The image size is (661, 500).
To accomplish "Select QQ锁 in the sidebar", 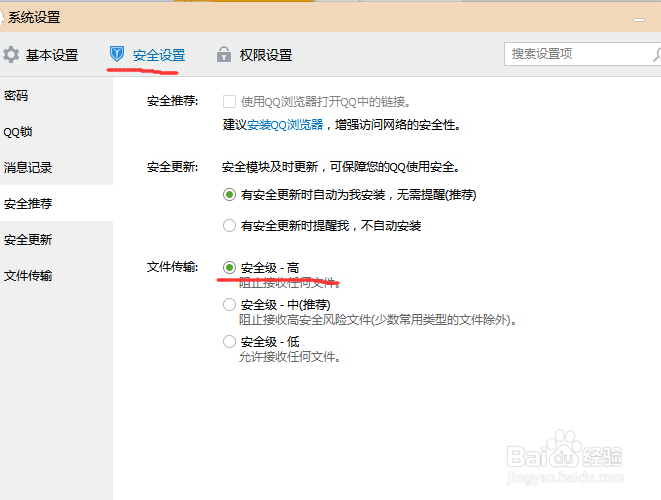I will [x=56, y=132].
